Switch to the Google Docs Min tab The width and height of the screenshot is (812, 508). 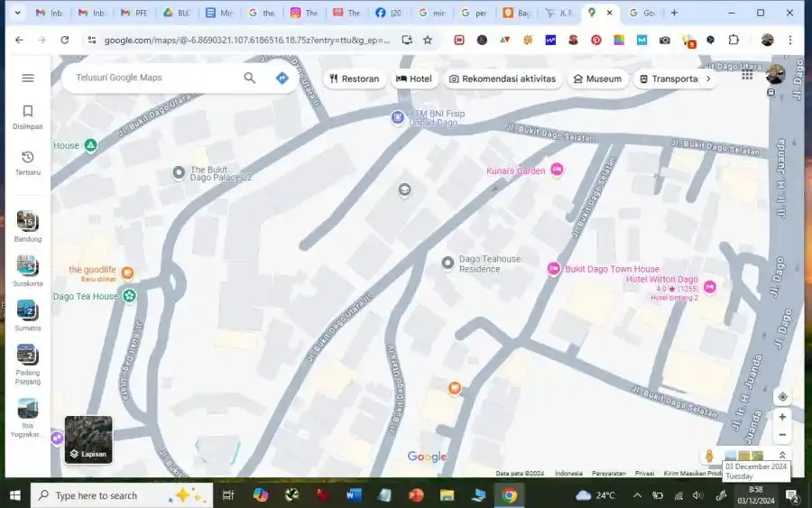pyautogui.click(x=219, y=13)
